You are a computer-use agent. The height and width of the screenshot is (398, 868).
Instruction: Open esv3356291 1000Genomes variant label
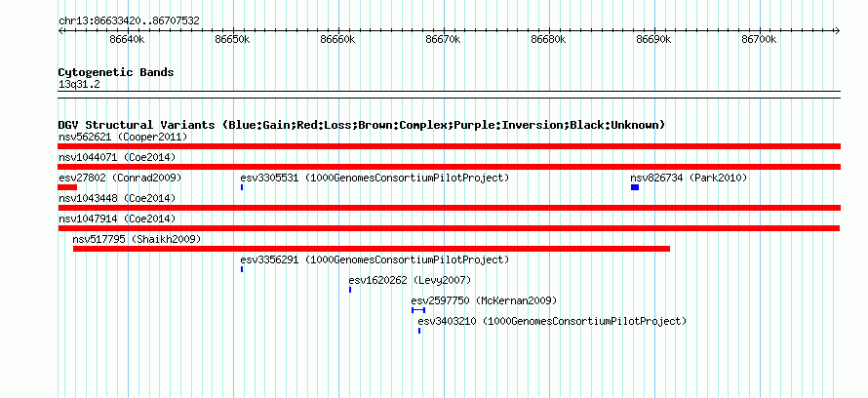(375, 259)
